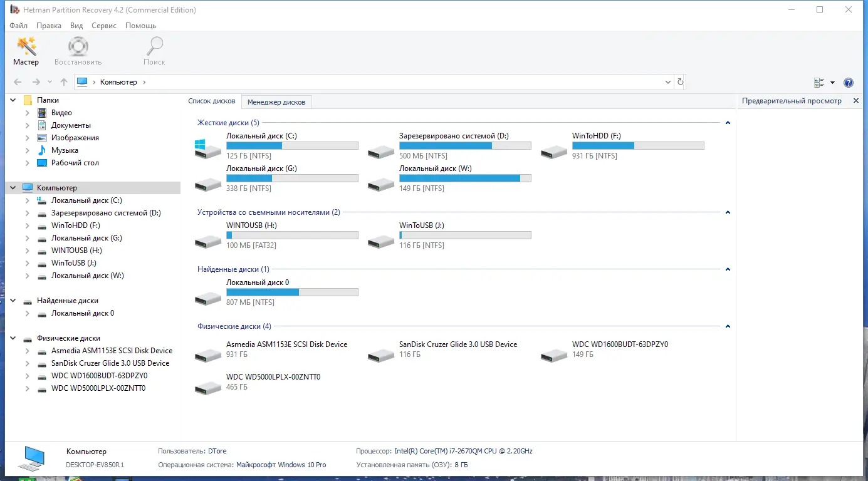Open the Файл menu
Screen dimensions: 868x481
point(19,26)
